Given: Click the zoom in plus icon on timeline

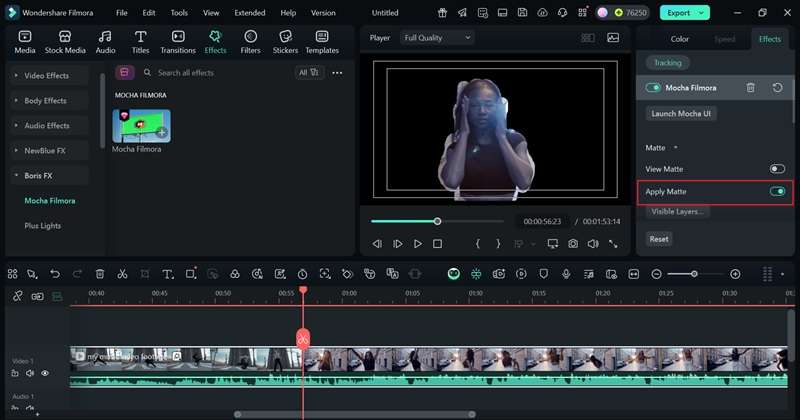Looking at the screenshot, I should click(x=735, y=274).
